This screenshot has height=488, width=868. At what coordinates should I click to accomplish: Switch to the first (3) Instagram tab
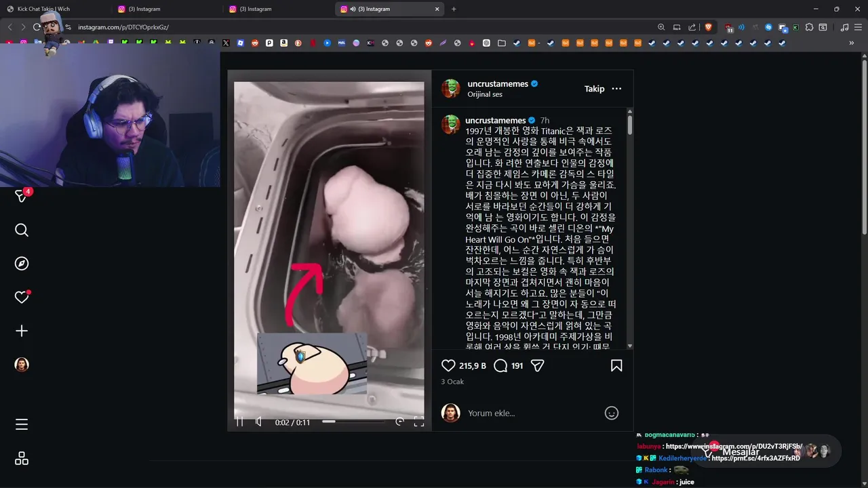click(x=144, y=9)
